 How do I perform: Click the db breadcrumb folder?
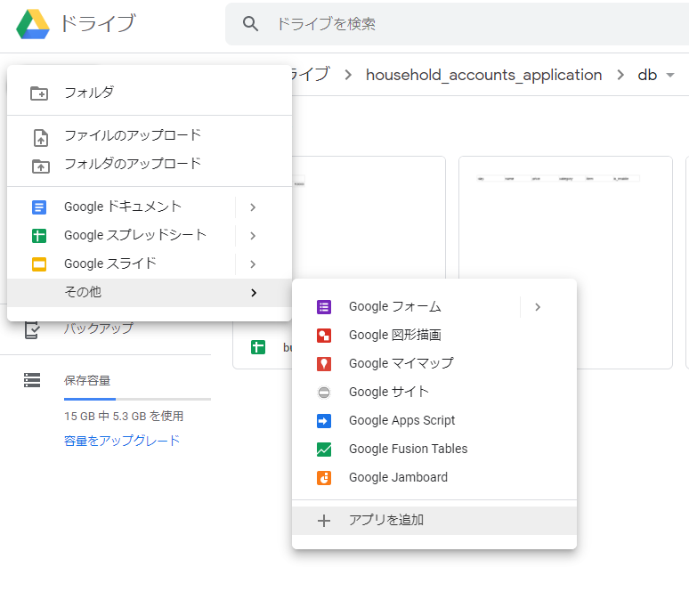click(647, 75)
